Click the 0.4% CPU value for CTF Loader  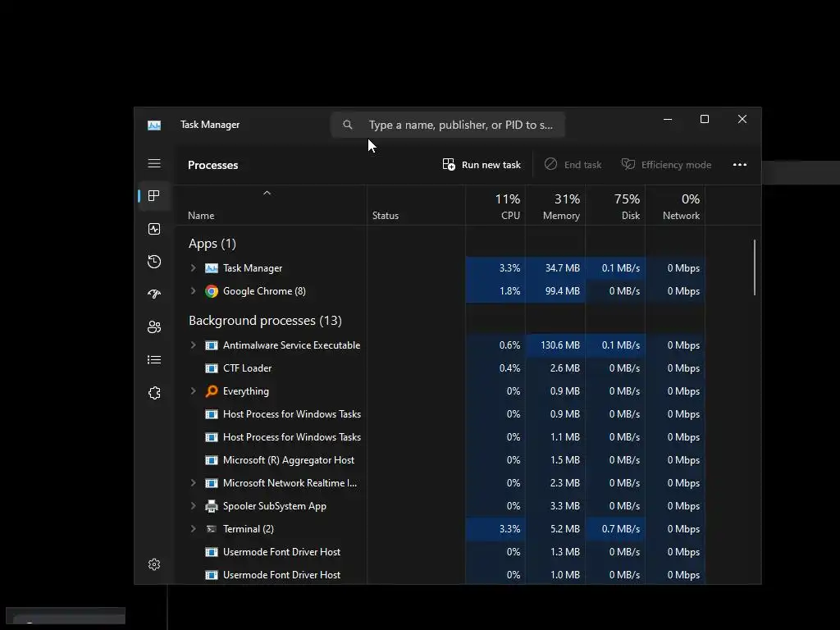tap(509, 368)
